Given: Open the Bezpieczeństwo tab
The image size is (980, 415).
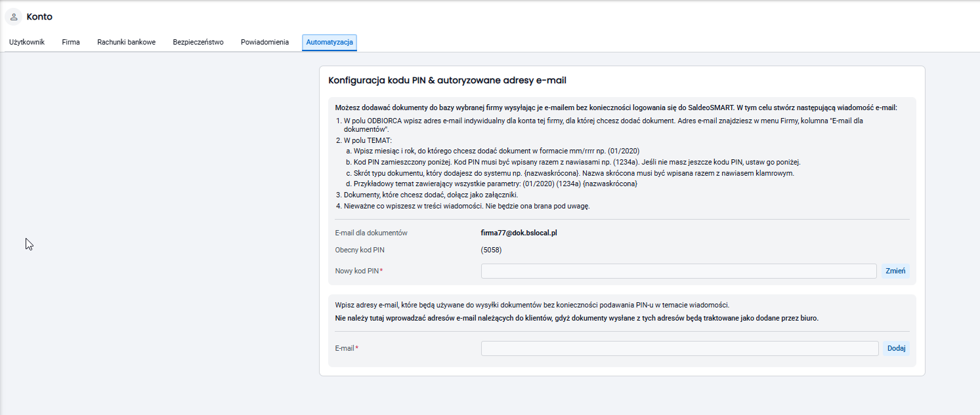Looking at the screenshot, I should click(198, 42).
